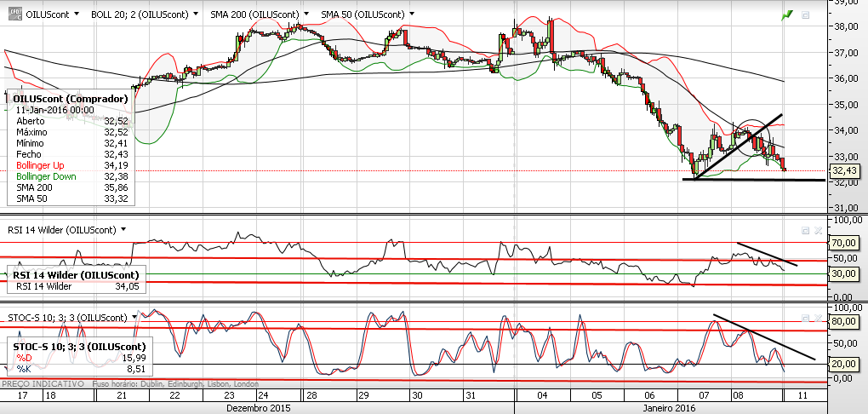Click the '%D' 15,99 stochastic value row
This screenshot has height=414, width=868.
[82, 358]
